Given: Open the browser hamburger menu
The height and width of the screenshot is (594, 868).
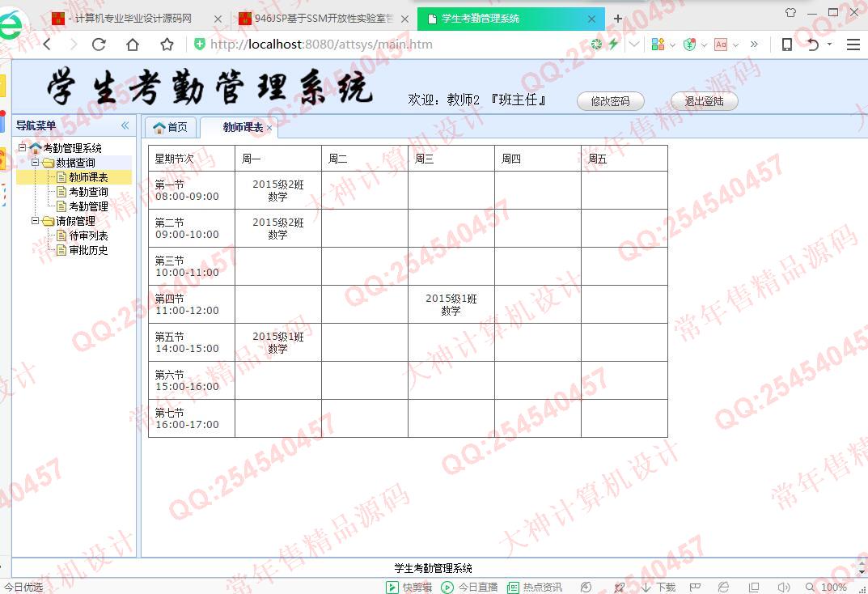Looking at the screenshot, I should pos(853,45).
